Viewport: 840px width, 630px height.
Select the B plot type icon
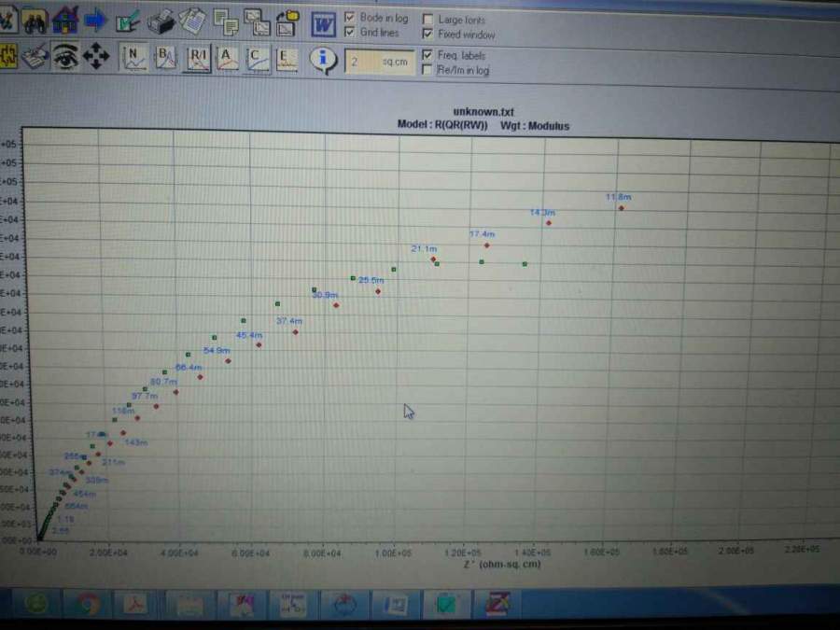165,58
